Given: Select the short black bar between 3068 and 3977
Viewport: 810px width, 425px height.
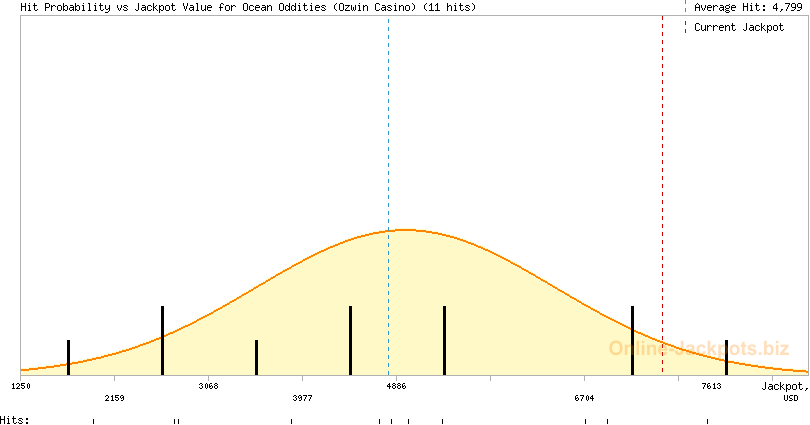Looking at the screenshot, I should (x=256, y=357).
